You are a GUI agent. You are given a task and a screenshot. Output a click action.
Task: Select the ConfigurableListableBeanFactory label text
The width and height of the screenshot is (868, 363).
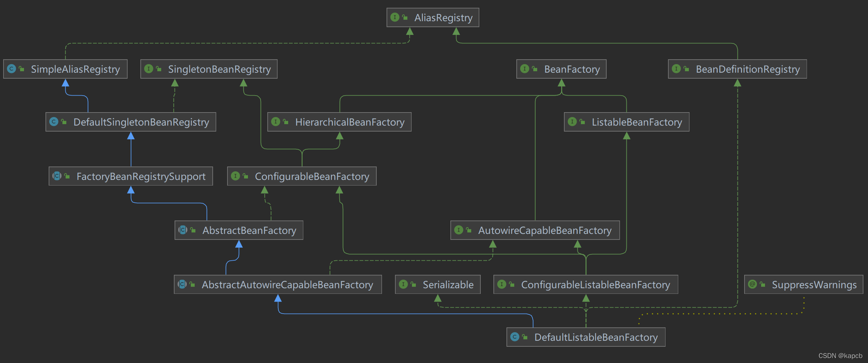tap(596, 285)
